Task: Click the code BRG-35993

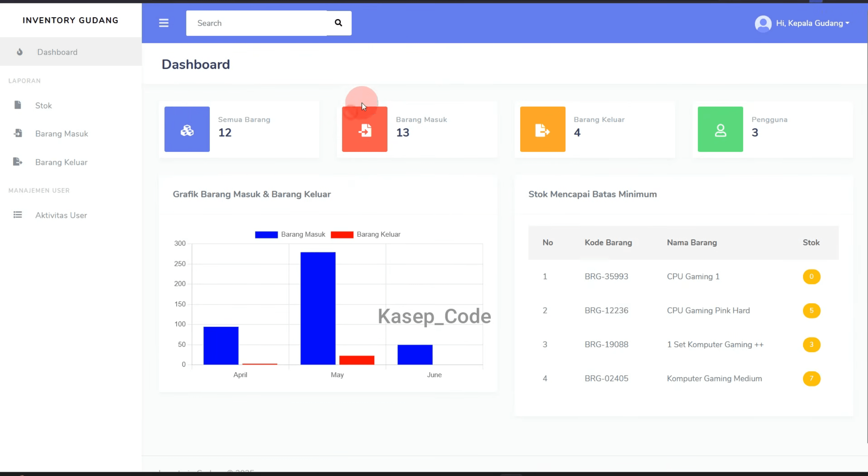Action: point(606,276)
